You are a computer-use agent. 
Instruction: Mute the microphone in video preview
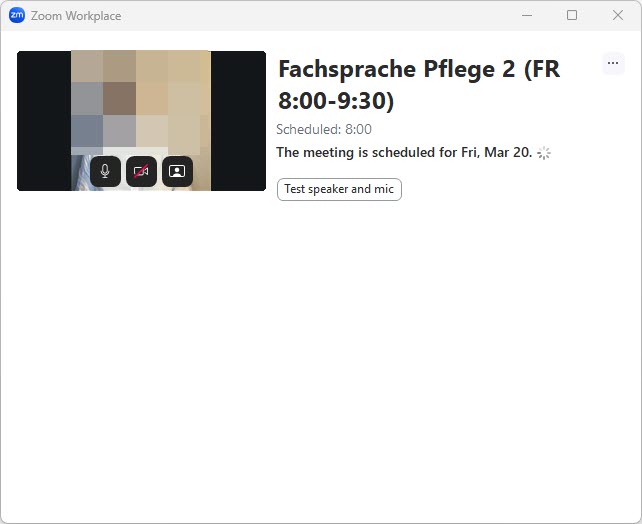point(105,172)
